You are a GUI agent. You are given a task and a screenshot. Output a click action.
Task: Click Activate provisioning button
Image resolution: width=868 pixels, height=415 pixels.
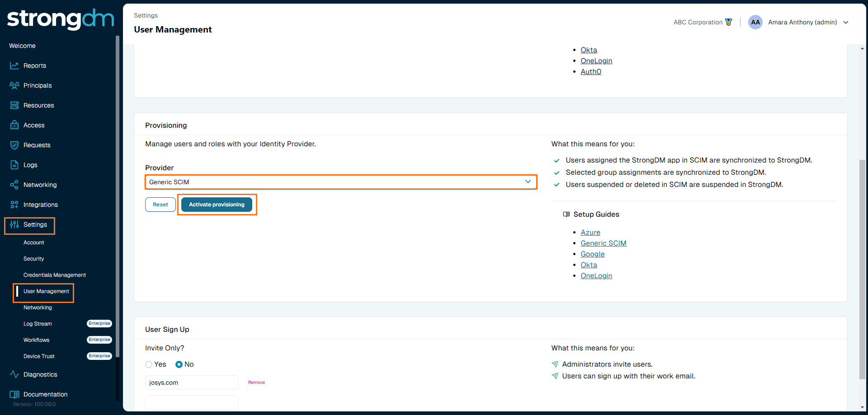(x=217, y=205)
